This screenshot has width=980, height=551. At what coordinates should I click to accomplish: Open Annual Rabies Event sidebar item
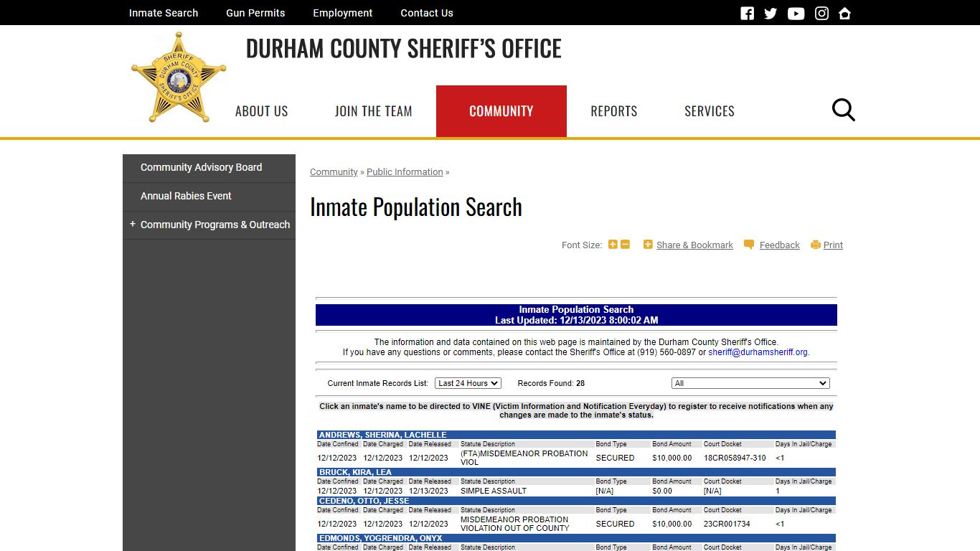click(209, 197)
